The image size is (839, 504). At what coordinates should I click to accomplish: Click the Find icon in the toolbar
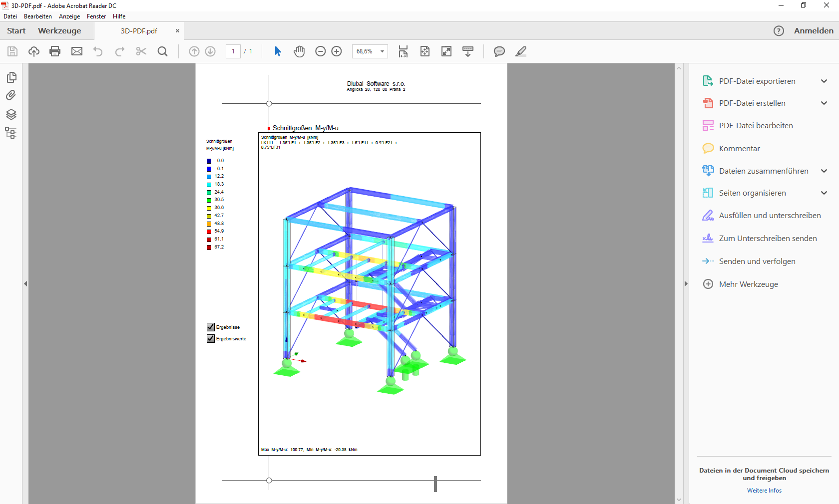pyautogui.click(x=162, y=51)
